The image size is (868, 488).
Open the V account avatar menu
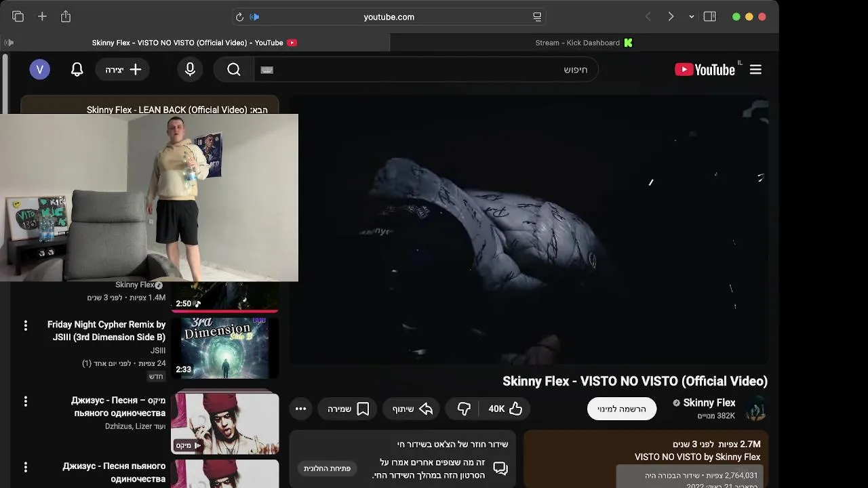pyautogui.click(x=39, y=69)
